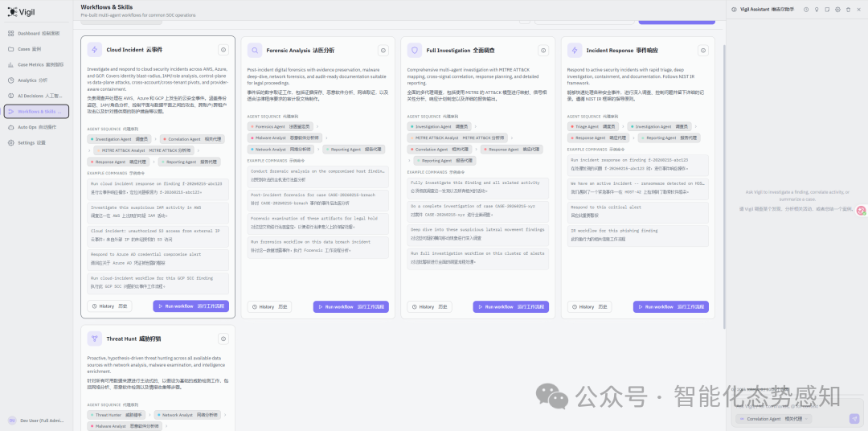Open chat history clock icon in Vigil Assistant
868x431 pixels.
click(806, 10)
